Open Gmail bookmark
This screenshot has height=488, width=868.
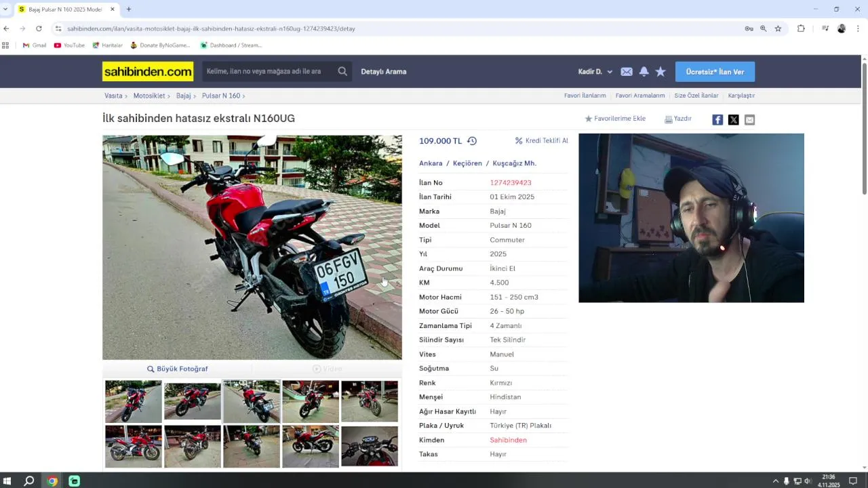[35, 45]
